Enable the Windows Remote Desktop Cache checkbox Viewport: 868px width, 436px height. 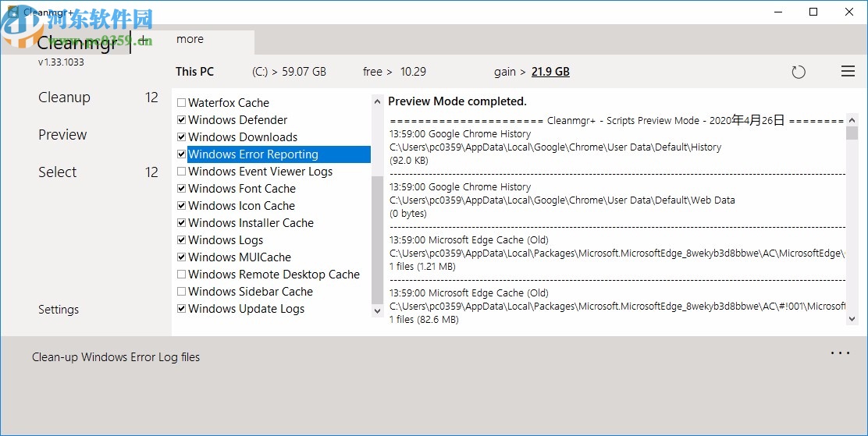(x=182, y=275)
